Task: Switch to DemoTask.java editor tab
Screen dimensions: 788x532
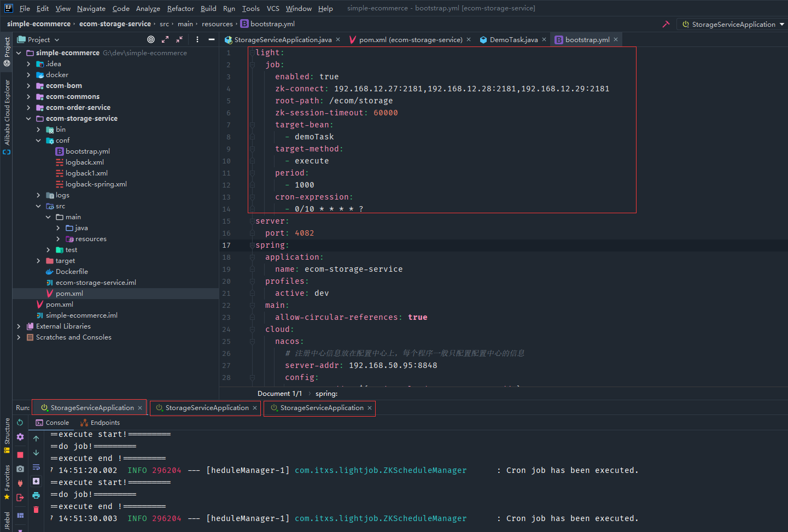Action: pos(513,39)
